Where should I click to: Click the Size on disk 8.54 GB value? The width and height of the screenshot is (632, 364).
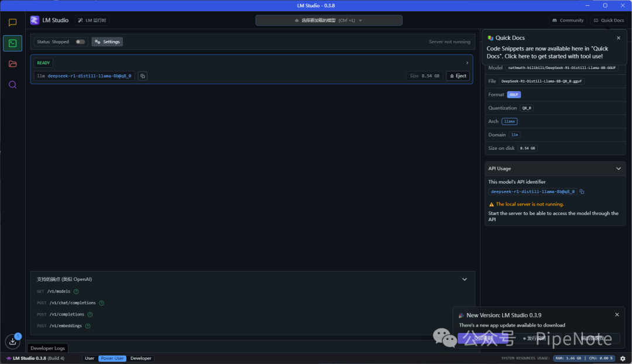pyautogui.click(x=527, y=148)
